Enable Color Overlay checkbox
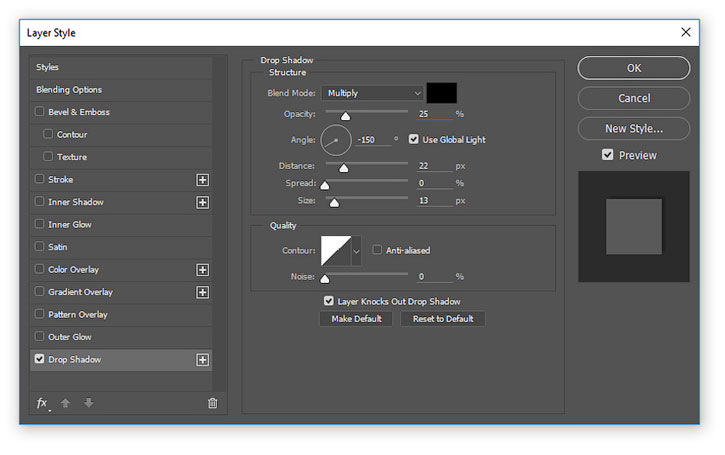Screen dimensions: 725x455 tap(39, 269)
